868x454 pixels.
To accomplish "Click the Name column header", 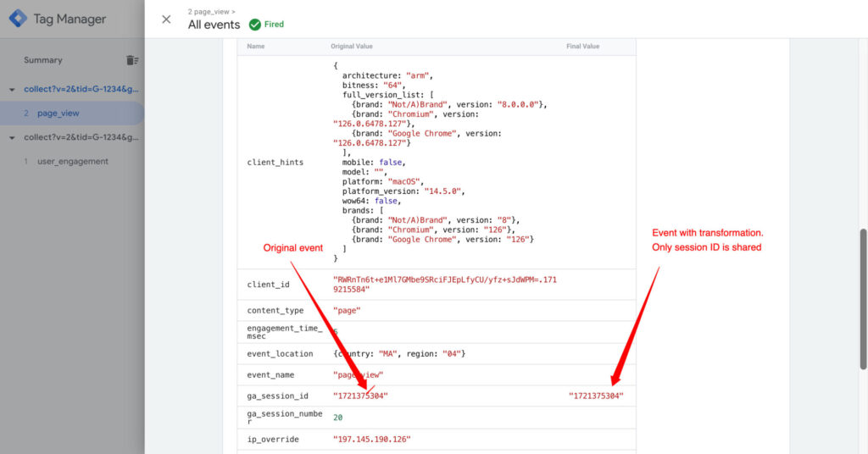I will [x=256, y=47].
